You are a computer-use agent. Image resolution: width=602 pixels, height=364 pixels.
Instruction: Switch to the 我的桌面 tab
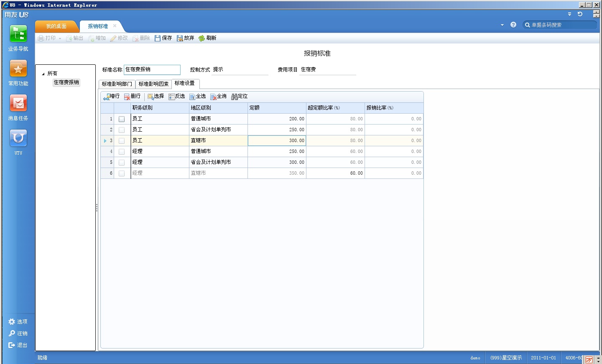tap(56, 26)
